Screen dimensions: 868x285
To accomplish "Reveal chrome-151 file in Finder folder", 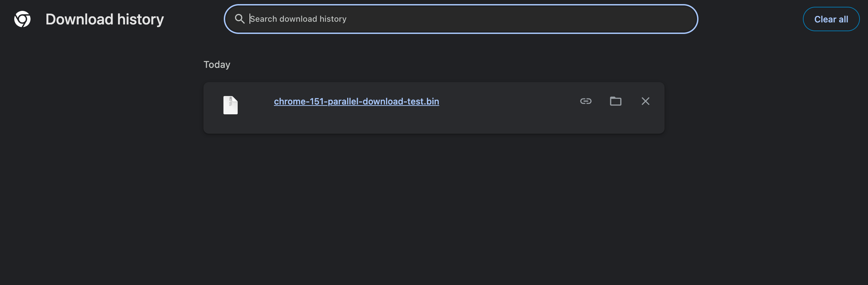I will [616, 101].
